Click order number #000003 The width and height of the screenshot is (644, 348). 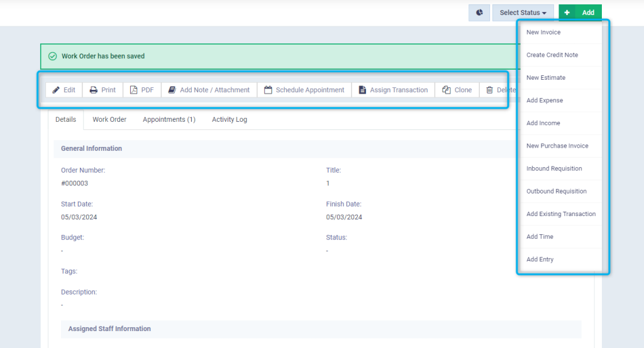(x=74, y=183)
